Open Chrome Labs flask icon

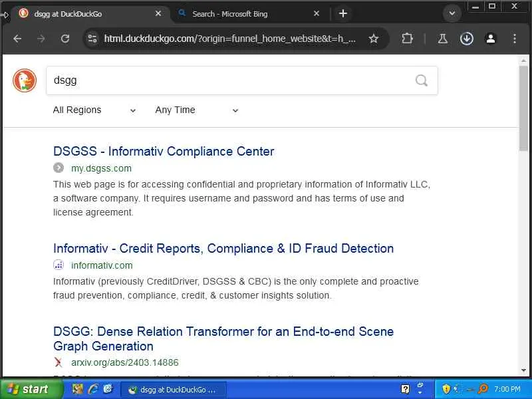[442, 39]
